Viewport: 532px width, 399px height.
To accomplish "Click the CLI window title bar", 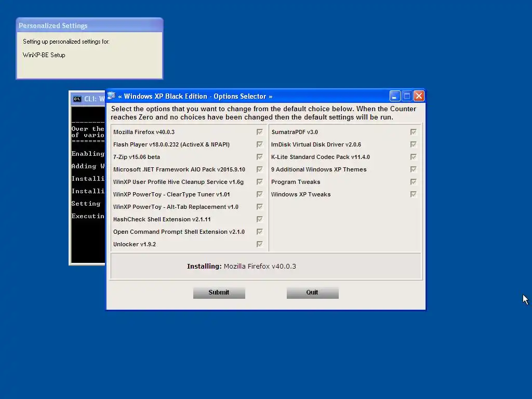I will pos(88,99).
